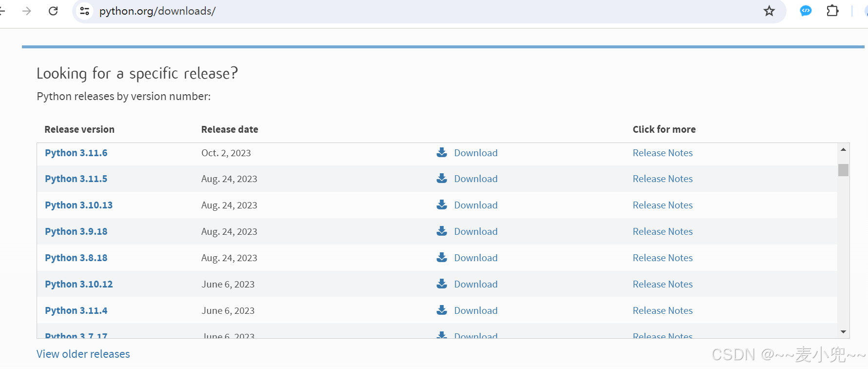Click the Aug. 24, 2023 date for Python 3.11.5
Viewport: 868px width, 369px height.
(x=229, y=179)
